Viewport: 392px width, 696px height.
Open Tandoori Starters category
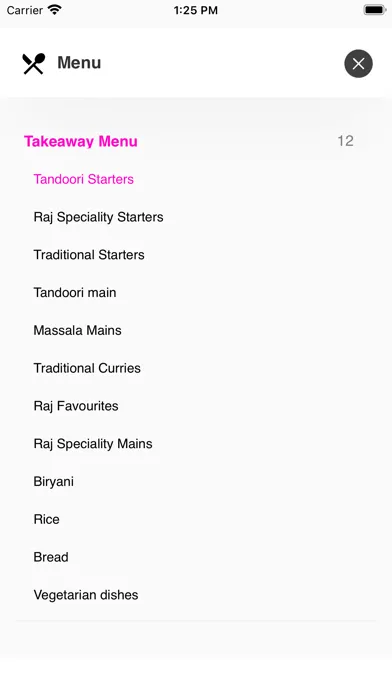click(x=83, y=179)
